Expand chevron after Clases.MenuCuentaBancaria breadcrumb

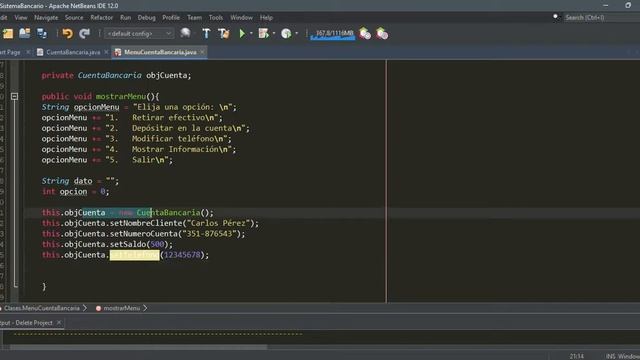coord(85,308)
